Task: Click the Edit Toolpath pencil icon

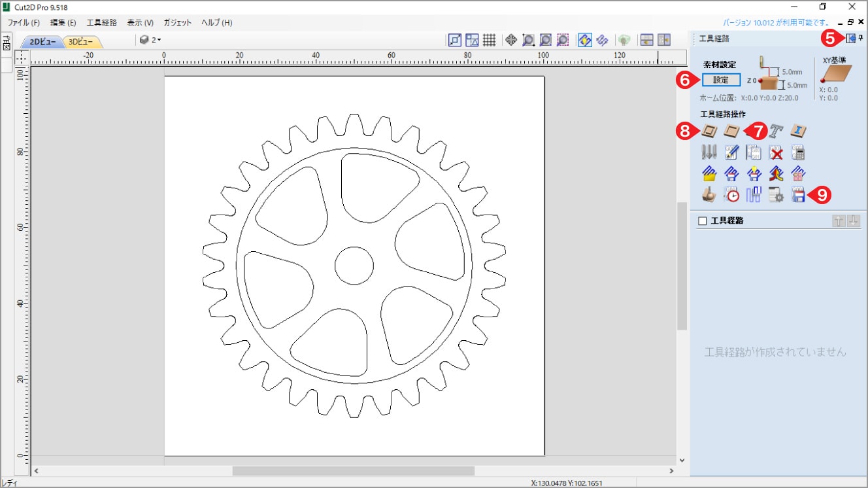Action: click(731, 152)
